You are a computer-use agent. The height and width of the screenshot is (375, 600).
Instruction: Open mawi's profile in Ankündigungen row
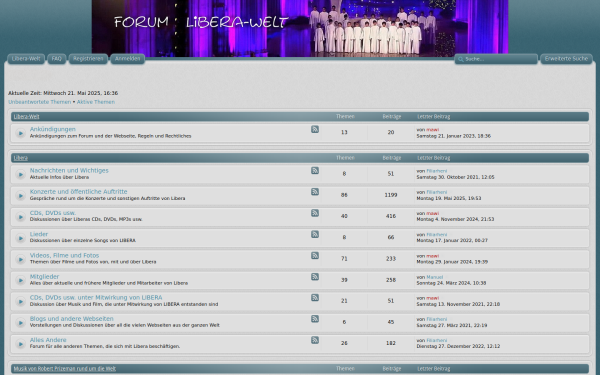[x=433, y=130]
